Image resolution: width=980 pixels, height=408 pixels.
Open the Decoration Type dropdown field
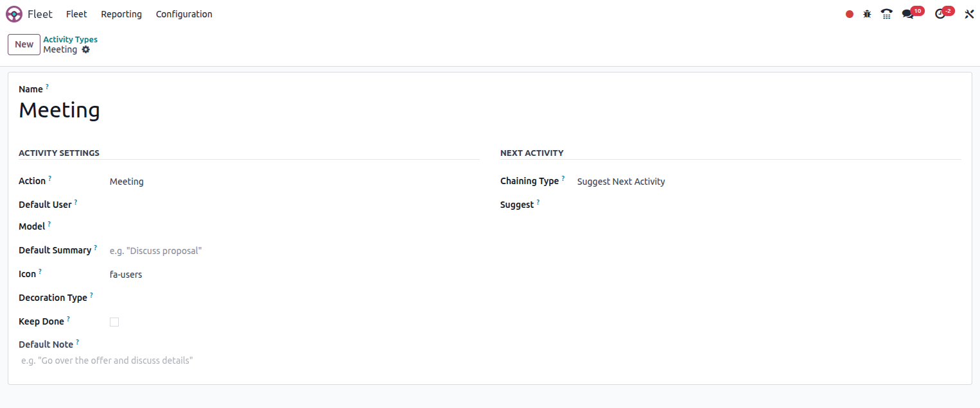[x=293, y=298]
